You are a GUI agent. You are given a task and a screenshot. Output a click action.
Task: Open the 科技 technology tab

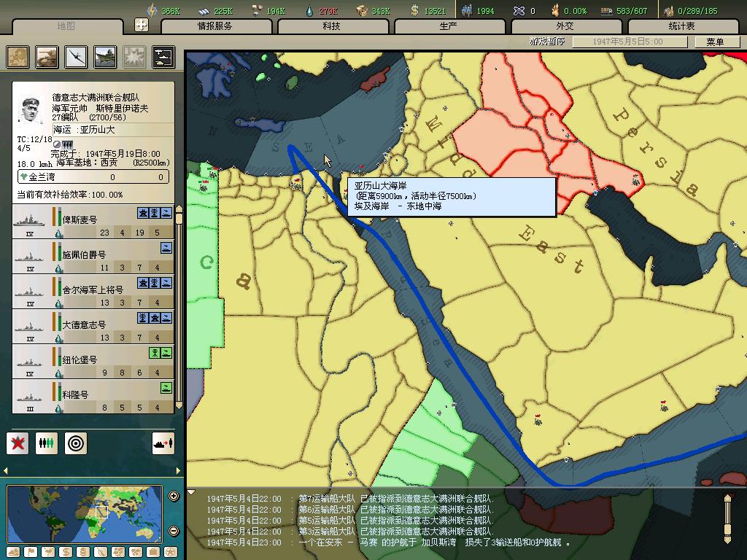tap(331, 26)
